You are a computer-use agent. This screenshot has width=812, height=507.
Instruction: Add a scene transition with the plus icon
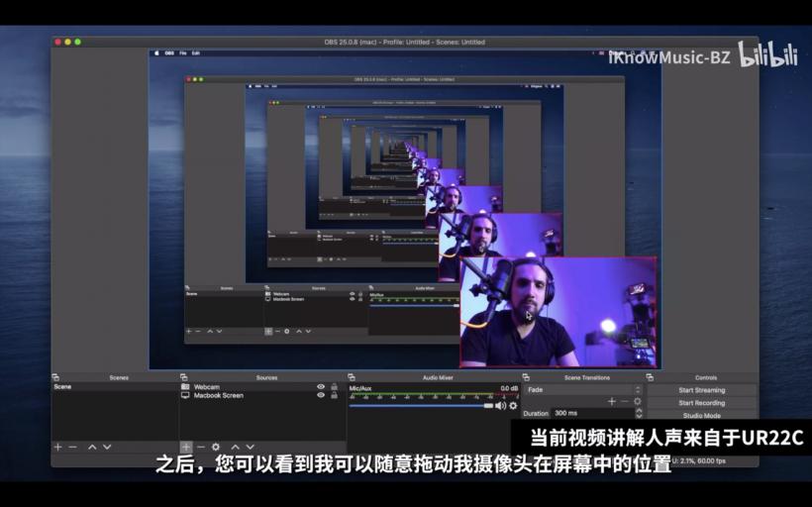point(612,401)
